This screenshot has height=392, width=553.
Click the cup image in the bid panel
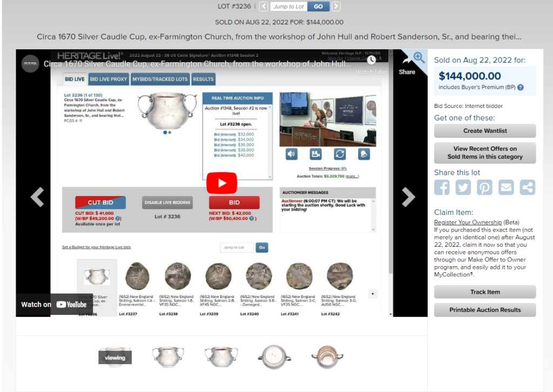tap(167, 111)
